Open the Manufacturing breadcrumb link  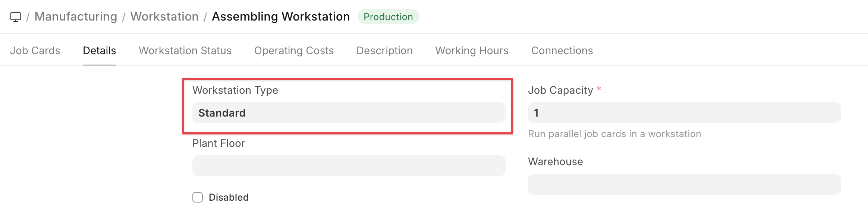point(76,16)
